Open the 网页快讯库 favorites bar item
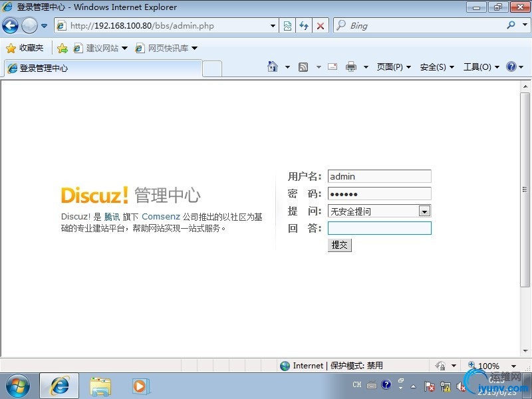This screenshot has width=532, height=399. [x=166, y=48]
